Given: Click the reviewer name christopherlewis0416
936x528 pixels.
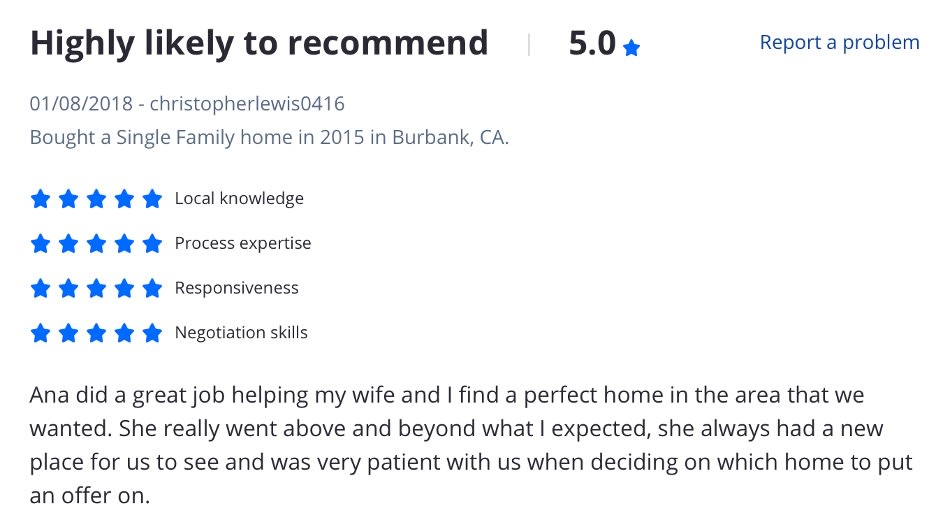Looking at the screenshot, I should click(x=247, y=104).
